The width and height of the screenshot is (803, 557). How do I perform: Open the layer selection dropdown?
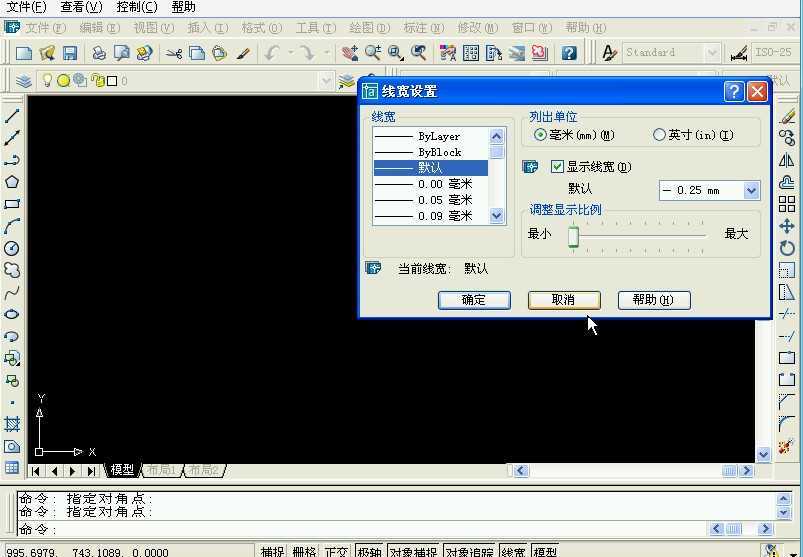point(326,81)
